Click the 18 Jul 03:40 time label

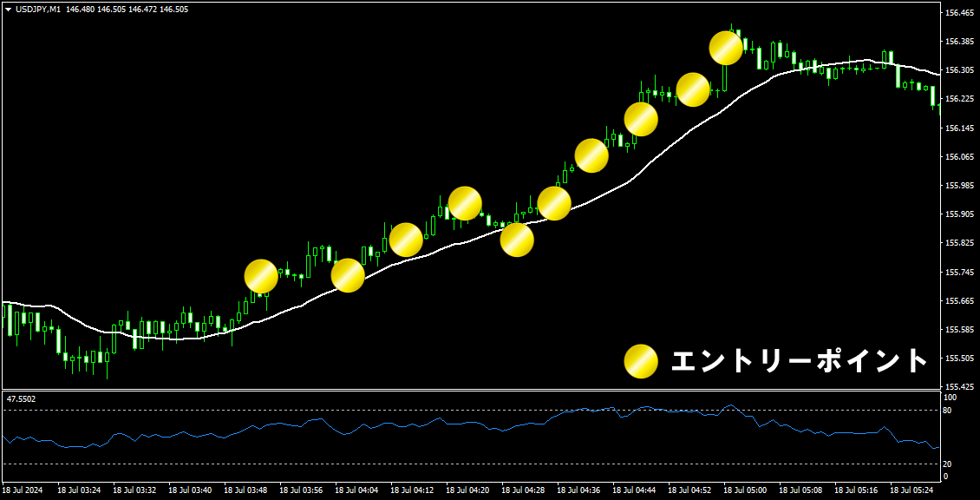pyautogui.click(x=190, y=490)
